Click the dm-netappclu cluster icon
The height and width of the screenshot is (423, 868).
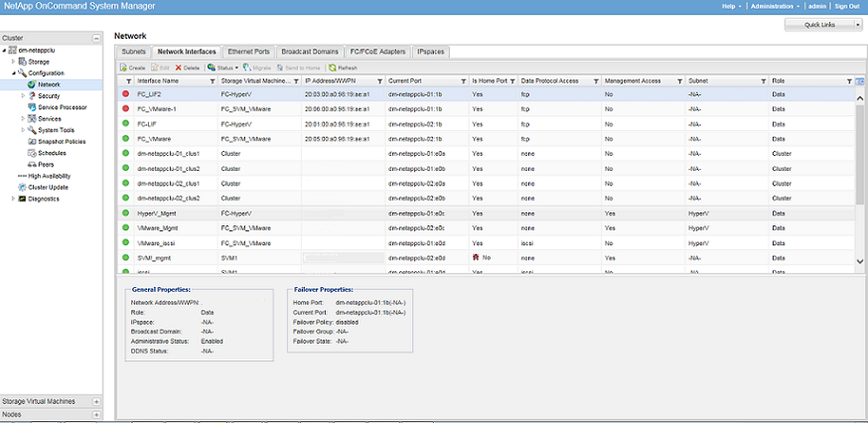point(12,50)
